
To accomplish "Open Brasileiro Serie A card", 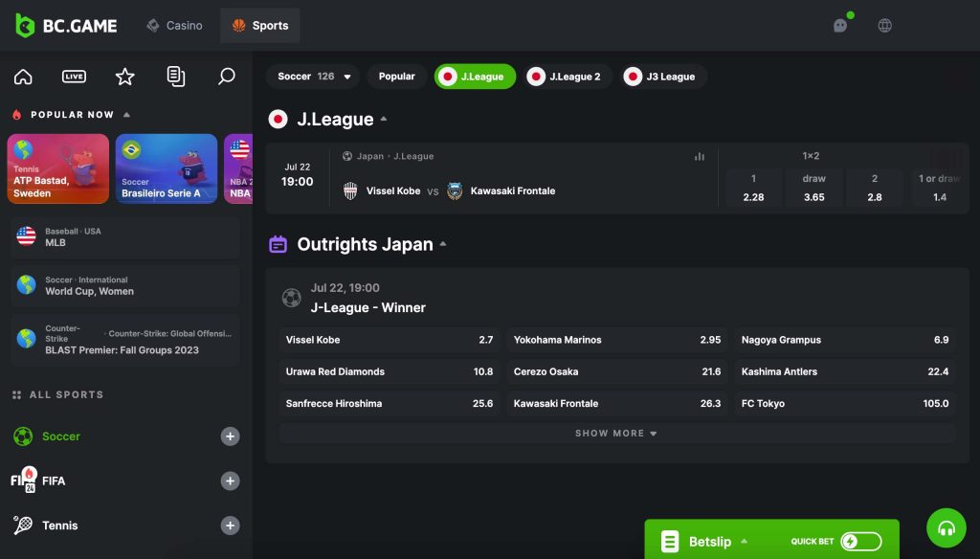I will tap(167, 168).
